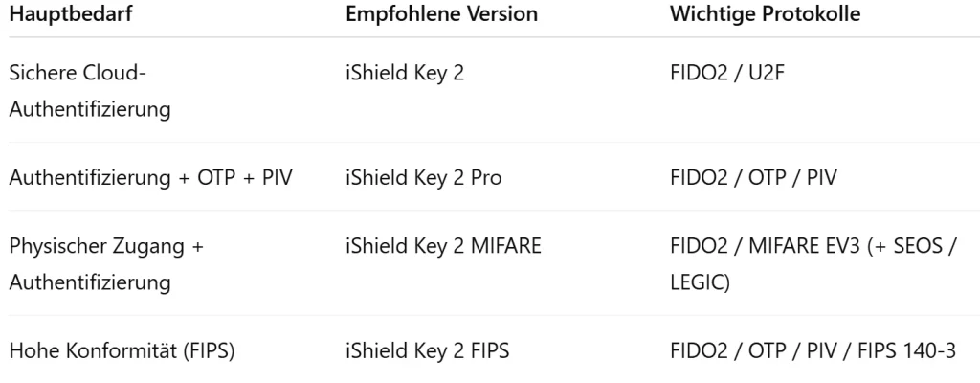Click the Empfohlene Version column header
980x383 pixels.
click(441, 14)
